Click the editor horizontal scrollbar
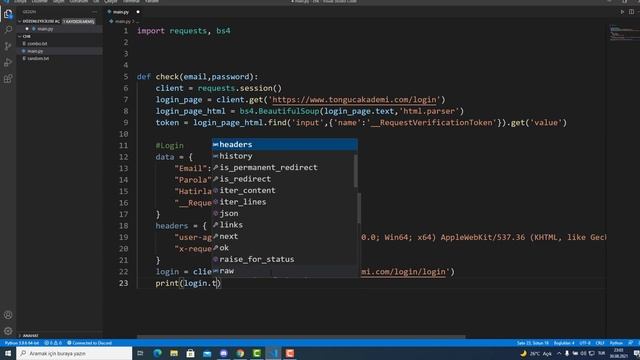 click(x=301, y=337)
